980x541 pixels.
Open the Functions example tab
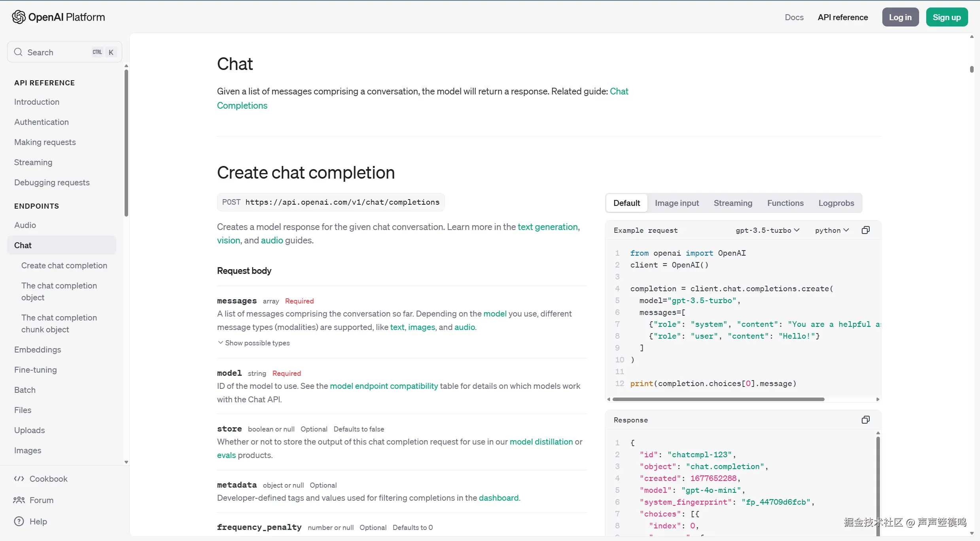tap(785, 203)
